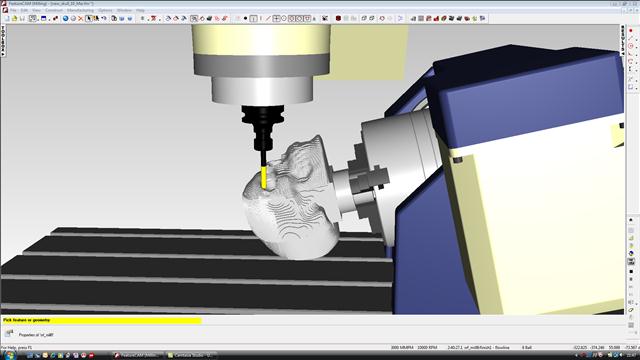This screenshot has width=640, height=360.
Task: Open the File menu
Action: click(x=13, y=10)
